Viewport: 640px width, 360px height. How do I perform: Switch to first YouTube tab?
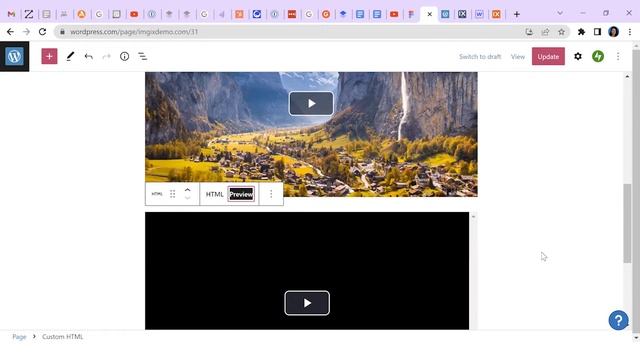coord(134,14)
